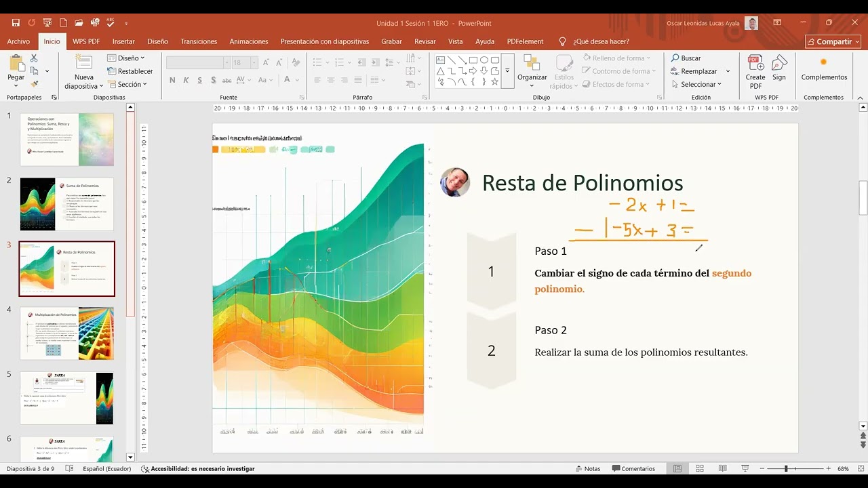Open the Sección dropdown
The height and width of the screenshot is (488, 868).
pos(127,84)
